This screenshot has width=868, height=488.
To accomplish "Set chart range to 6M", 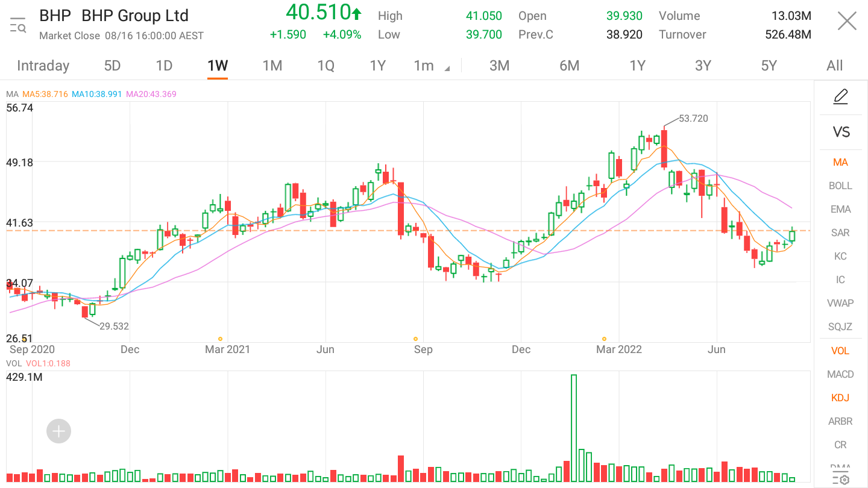I will point(569,66).
